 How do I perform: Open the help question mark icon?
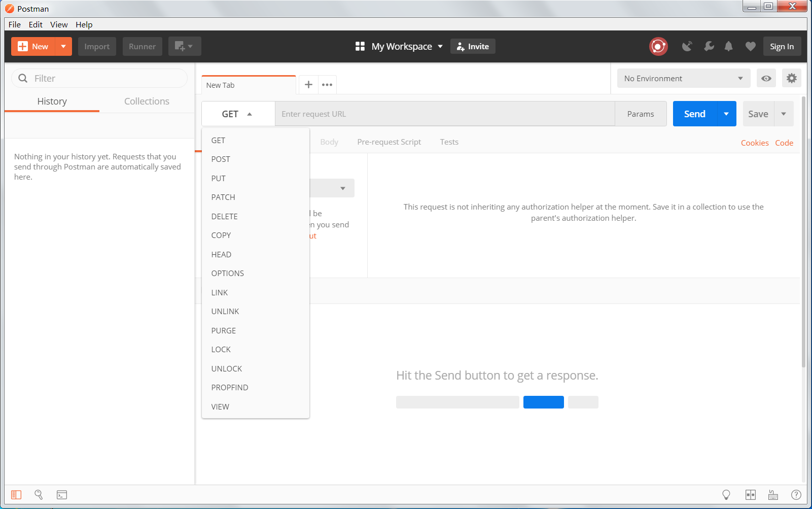click(796, 495)
